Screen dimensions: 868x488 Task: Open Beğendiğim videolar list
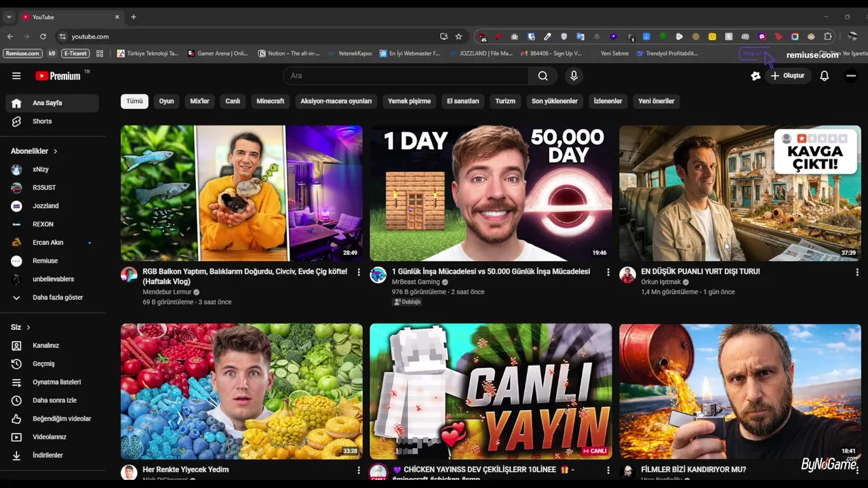pyautogui.click(x=52, y=419)
